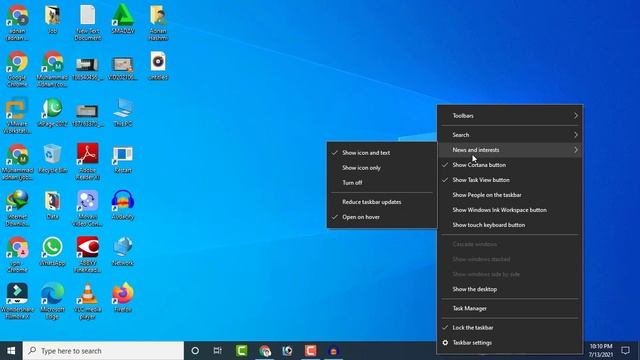Click the taskbar clock showing 10:10 PM
This screenshot has width=640, height=360.
pos(601,351)
